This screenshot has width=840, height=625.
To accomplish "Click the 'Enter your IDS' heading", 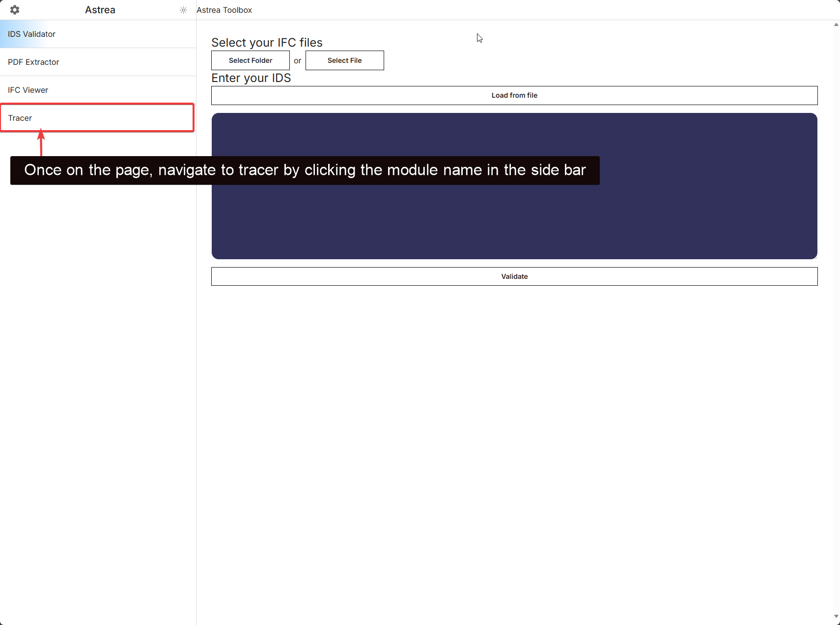I will [251, 78].
